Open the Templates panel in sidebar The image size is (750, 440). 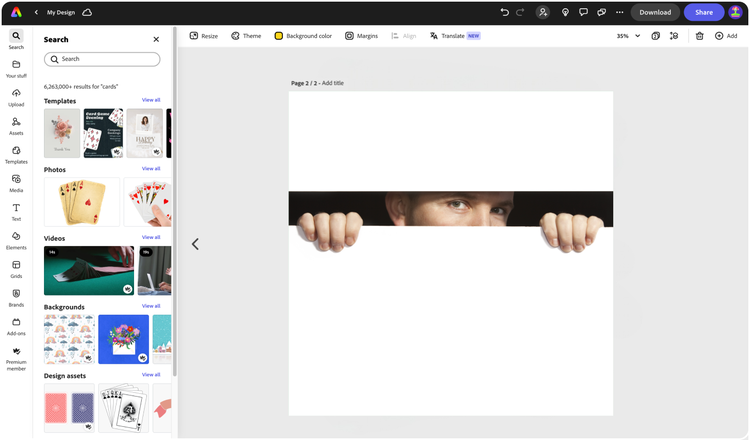tap(16, 155)
